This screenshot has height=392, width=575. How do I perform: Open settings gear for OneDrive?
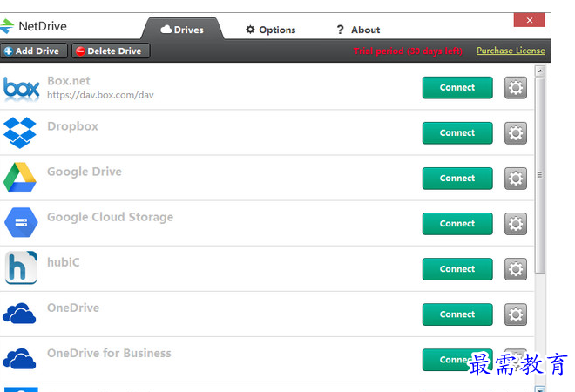[515, 314]
